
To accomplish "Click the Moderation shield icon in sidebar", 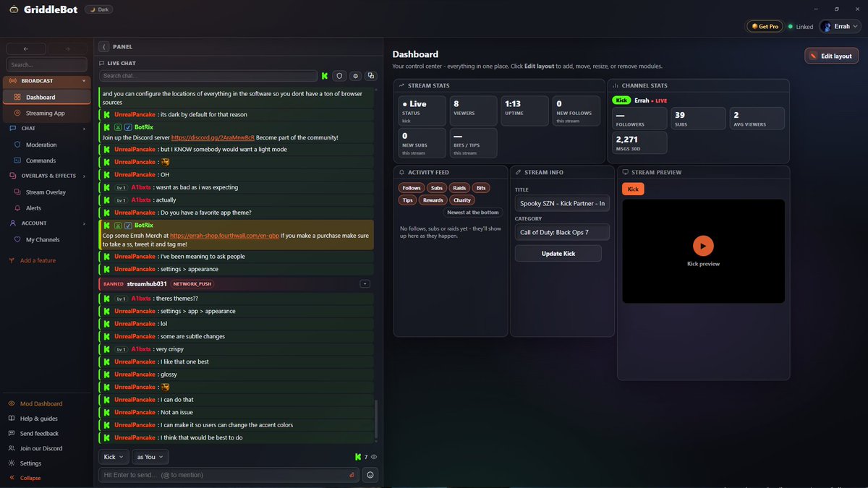I will click(18, 145).
